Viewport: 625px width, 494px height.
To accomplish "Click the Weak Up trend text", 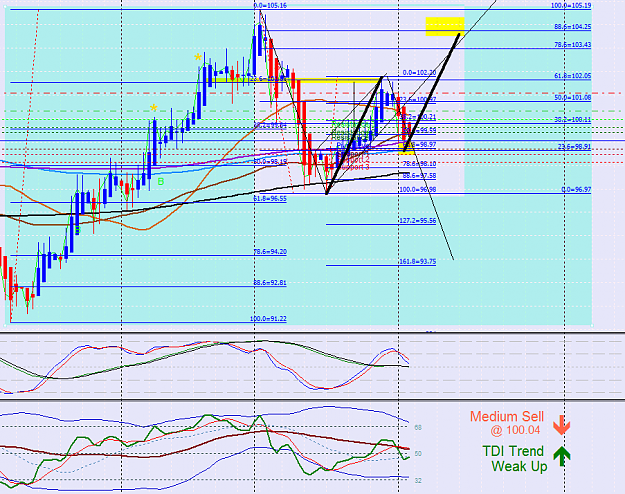I will point(519,466).
